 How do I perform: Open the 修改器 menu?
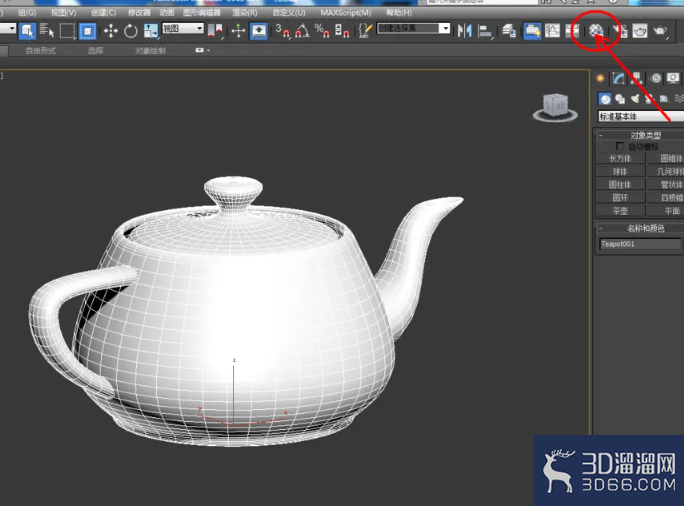coord(139,13)
